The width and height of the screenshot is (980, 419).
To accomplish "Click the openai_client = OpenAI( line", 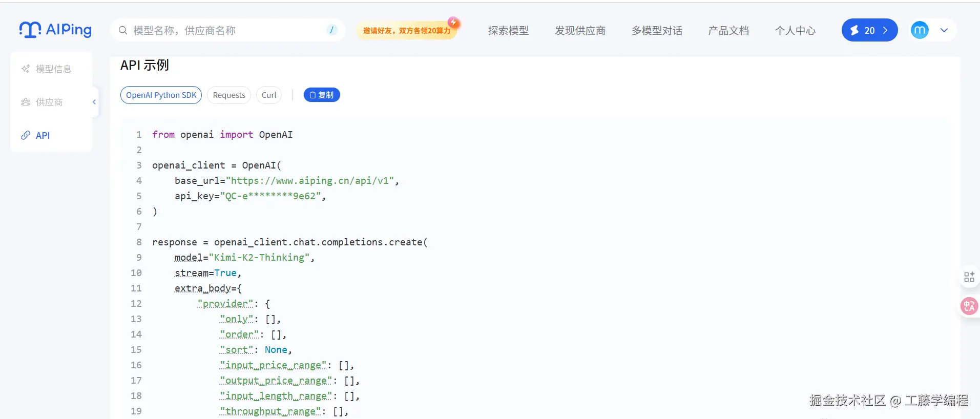I will (x=217, y=165).
